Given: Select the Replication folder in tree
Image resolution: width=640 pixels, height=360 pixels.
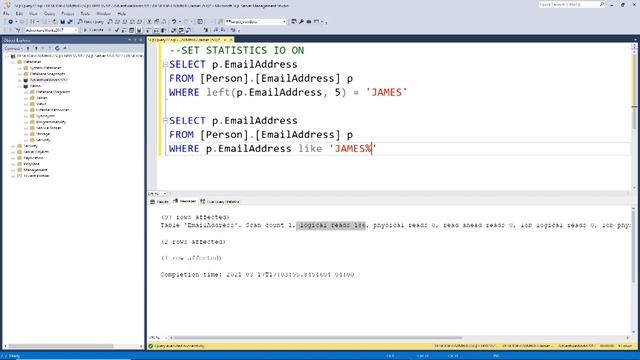Looking at the screenshot, I should tap(33, 158).
